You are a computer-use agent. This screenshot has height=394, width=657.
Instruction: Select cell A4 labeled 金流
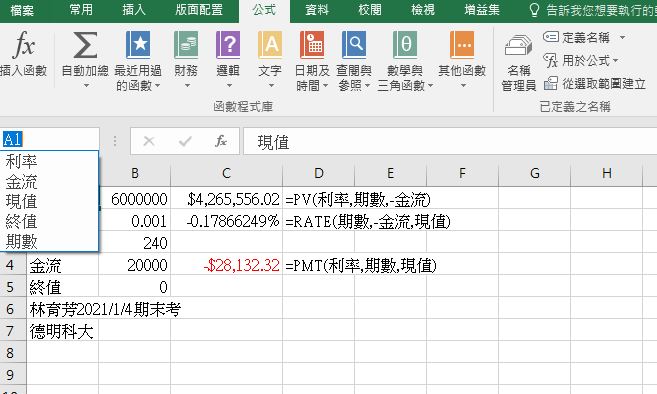pos(63,265)
